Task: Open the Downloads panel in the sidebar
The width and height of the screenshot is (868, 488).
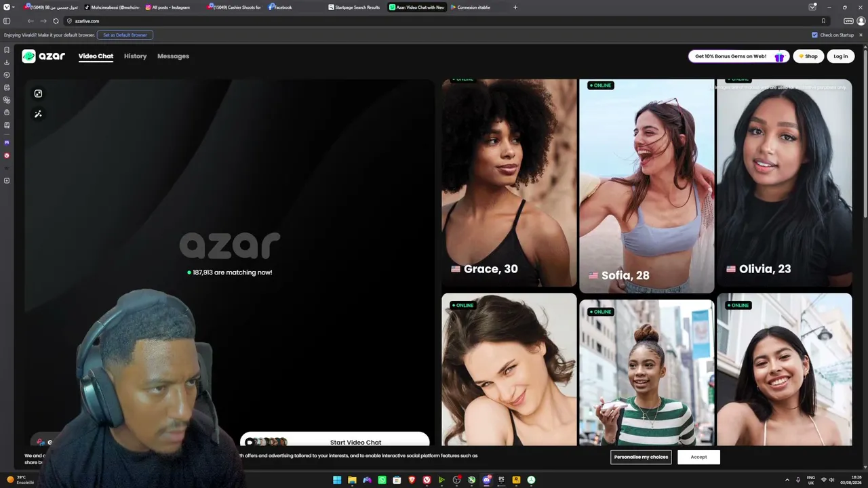Action: (x=7, y=62)
